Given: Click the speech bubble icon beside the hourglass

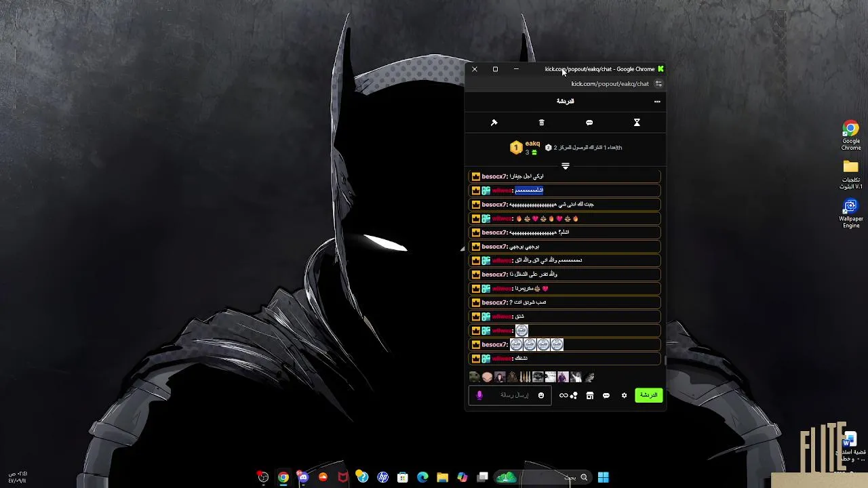Looking at the screenshot, I should point(589,123).
